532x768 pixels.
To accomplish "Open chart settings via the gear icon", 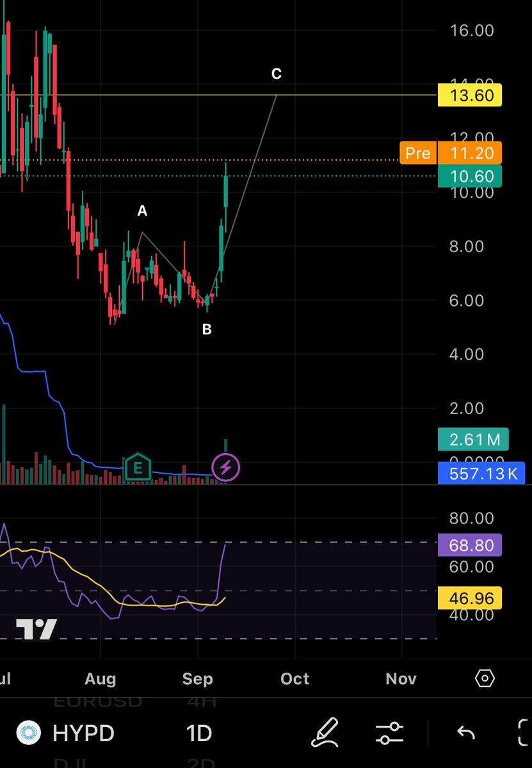I will [x=484, y=678].
